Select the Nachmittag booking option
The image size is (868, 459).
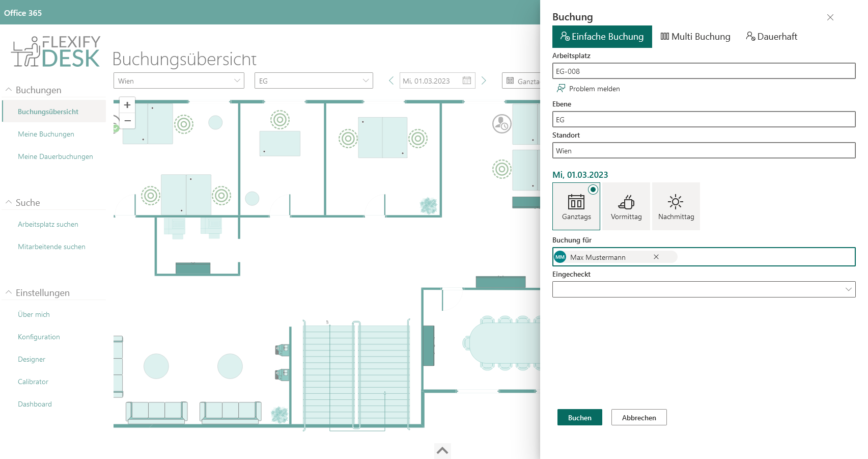click(x=676, y=206)
